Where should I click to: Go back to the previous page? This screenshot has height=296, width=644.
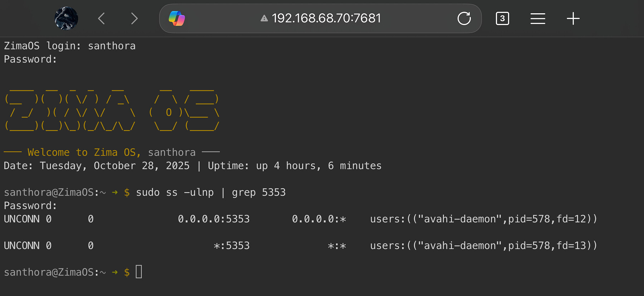(x=102, y=18)
